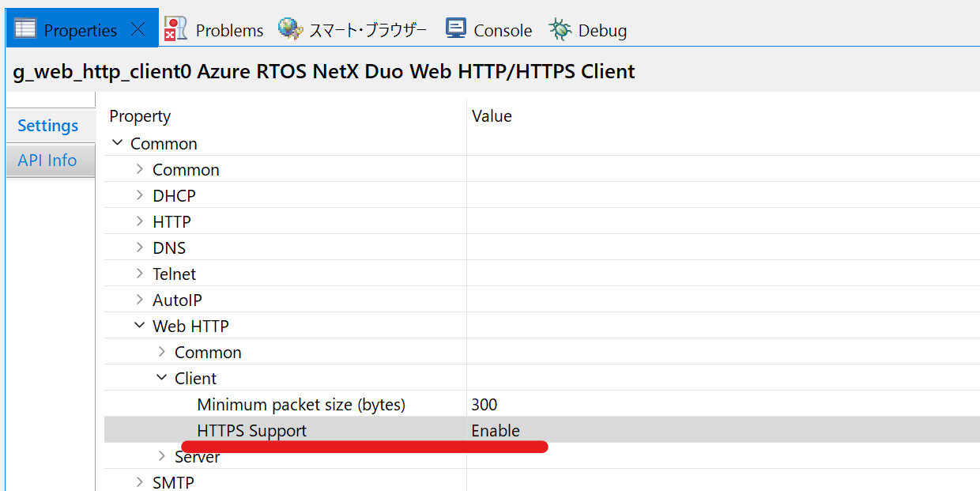Select the HTTP tree row label
The height and width of the screenshot is (491, 980).
click(x=171, y=222)
